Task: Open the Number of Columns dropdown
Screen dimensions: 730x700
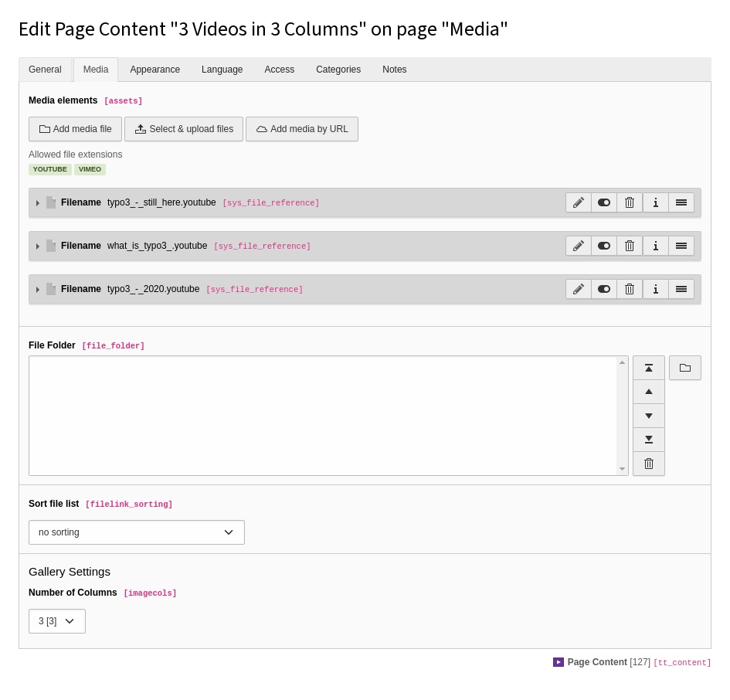Action: [x=57, y=621]
